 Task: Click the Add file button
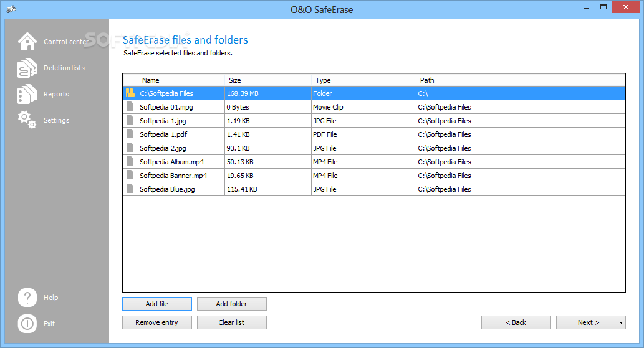157,304
